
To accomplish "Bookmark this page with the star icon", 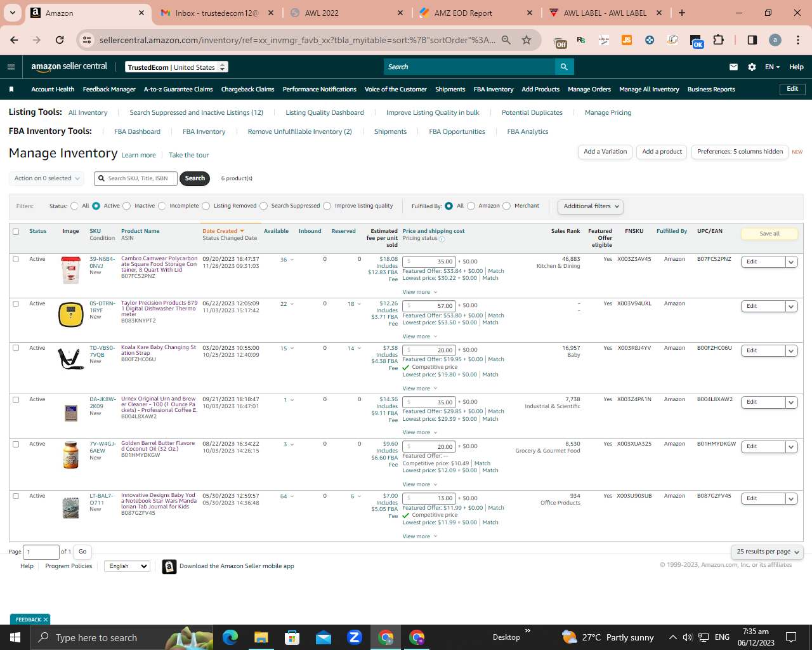I will tap(527, 40).
